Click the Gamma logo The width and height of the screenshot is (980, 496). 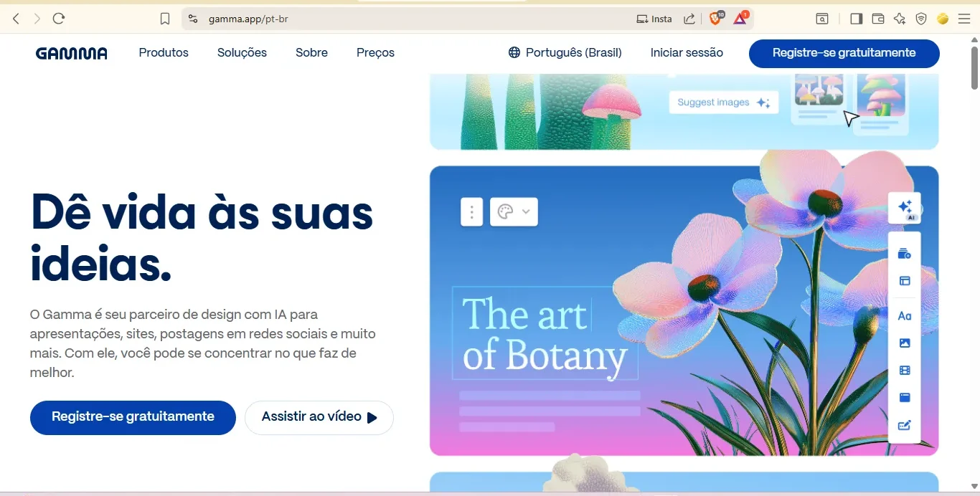click(x=72, y=53)
